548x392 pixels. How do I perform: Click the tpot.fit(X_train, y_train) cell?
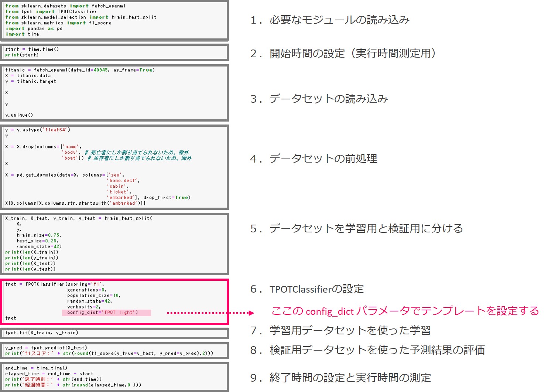pos(114,333)
